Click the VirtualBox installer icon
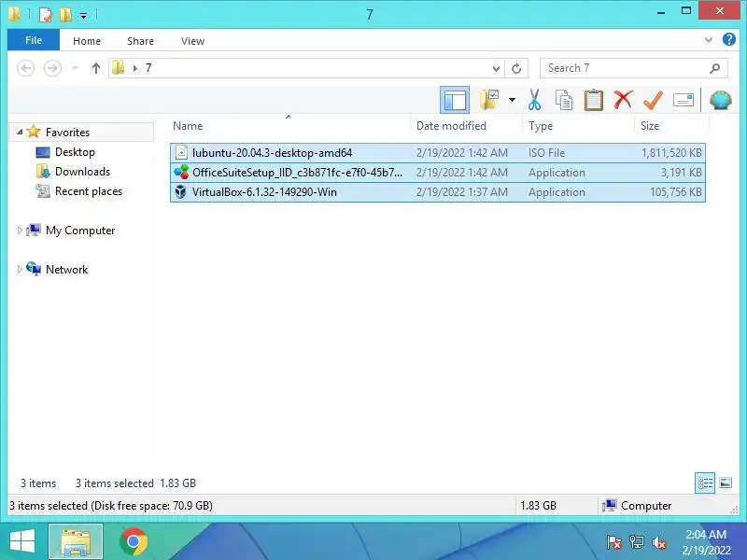The height and width of the screenshot is (560, 747). (180, 191)
